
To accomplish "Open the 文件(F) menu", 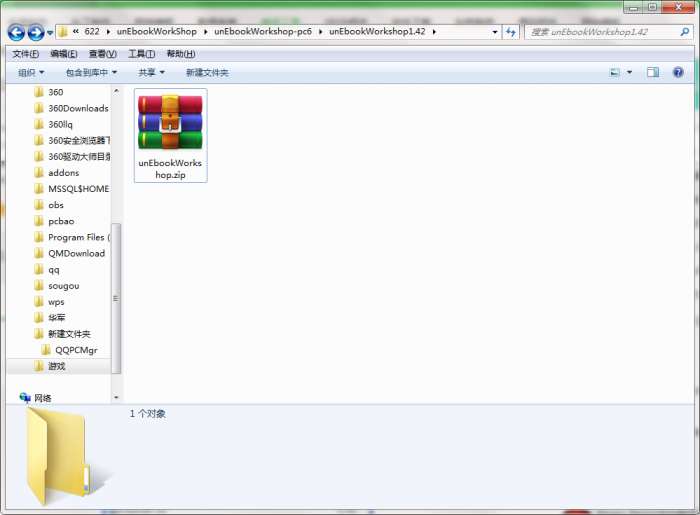I will click(x=25, y=54).
